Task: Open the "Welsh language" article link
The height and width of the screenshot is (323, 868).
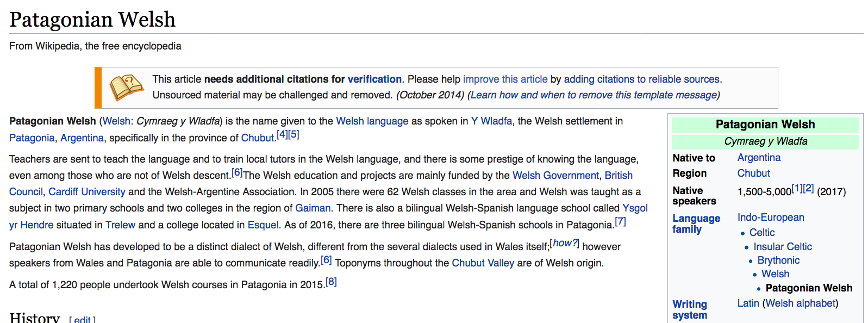Action: click(372, 121)
